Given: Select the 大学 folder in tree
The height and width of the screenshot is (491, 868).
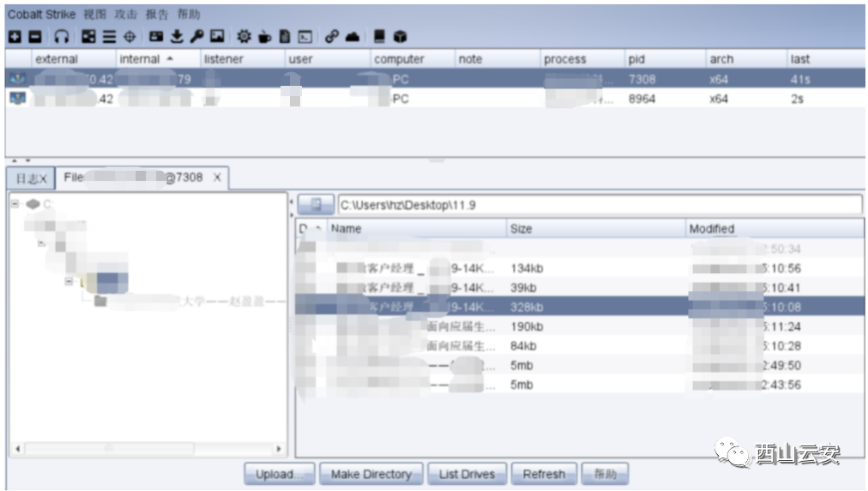Looking at the screenshot, I should point(188,301).
